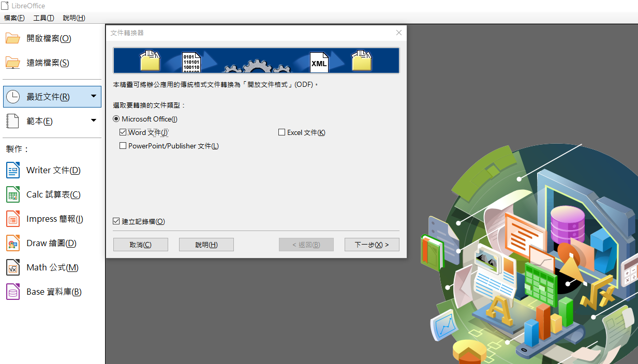This screenshot has width=638, height=364.
Task: Click the Impress presentation icon
Action: click(13, 219)
